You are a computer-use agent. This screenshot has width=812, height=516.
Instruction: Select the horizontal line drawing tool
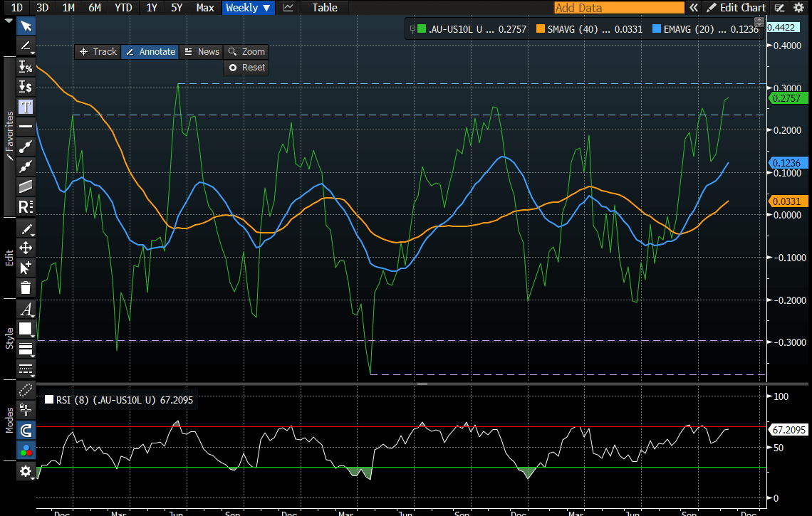pyautogui.click(x=26, y=127)
